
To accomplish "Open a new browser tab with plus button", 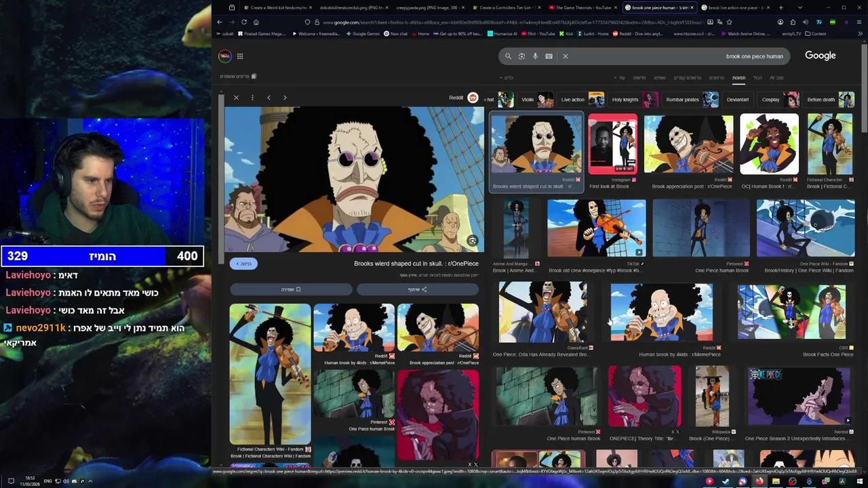I will pyautogui.click(x=781, y=7).
